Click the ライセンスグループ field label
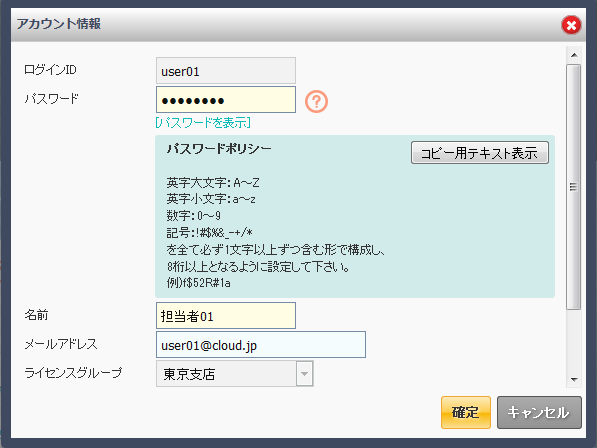 73,373
